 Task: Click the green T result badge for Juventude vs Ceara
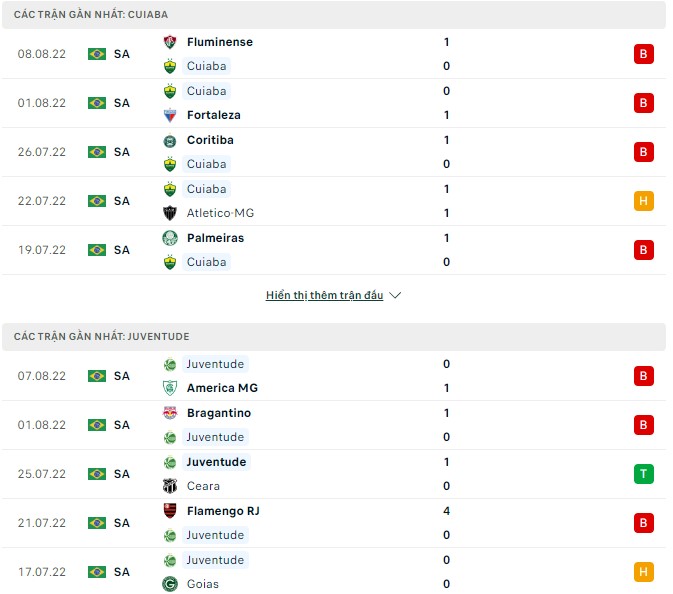(644, 474)
